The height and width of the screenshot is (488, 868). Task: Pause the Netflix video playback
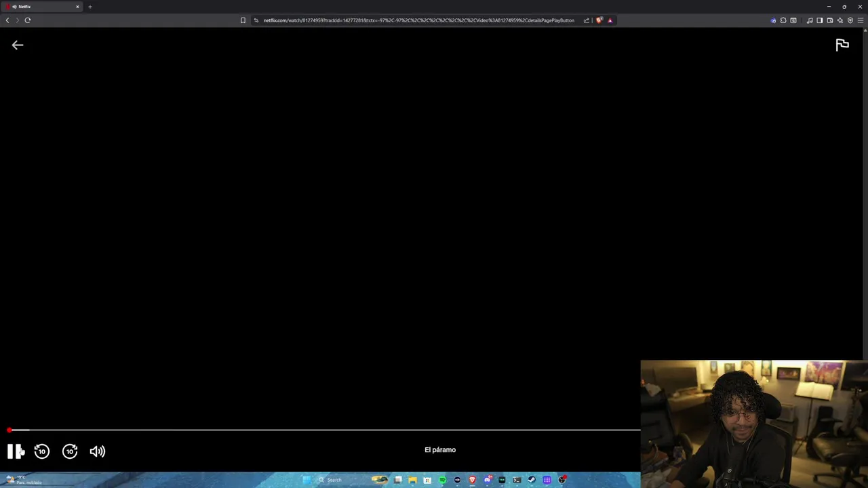coord(15,451)
